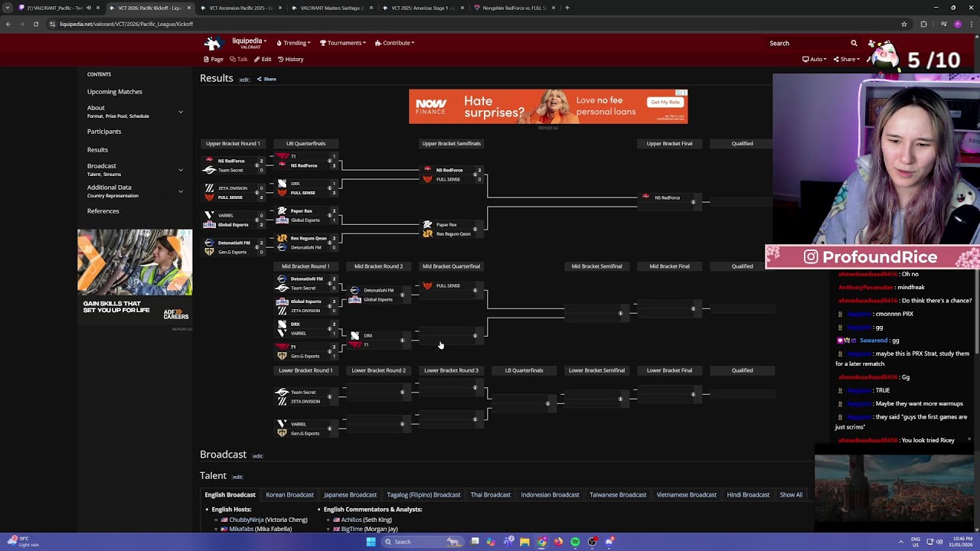Click the search magnifier icon
Image resolution: width=980 pixels, height=551 pixels.
pos(854,43)
